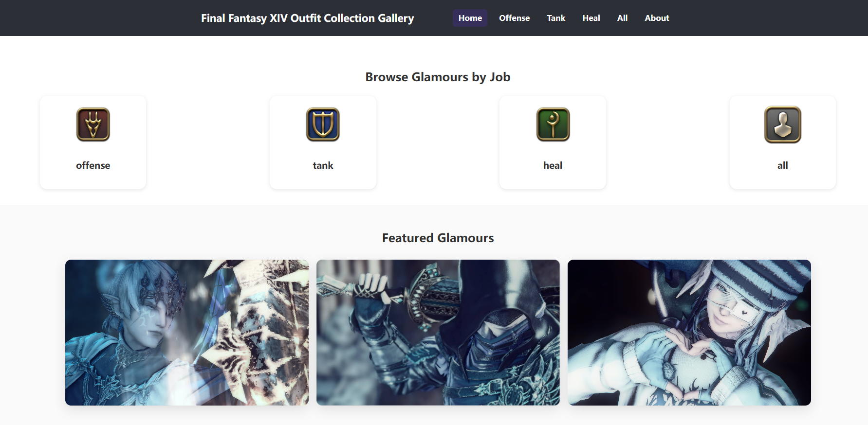View the hooded ninja with sword thumbnail

point(438,333)
